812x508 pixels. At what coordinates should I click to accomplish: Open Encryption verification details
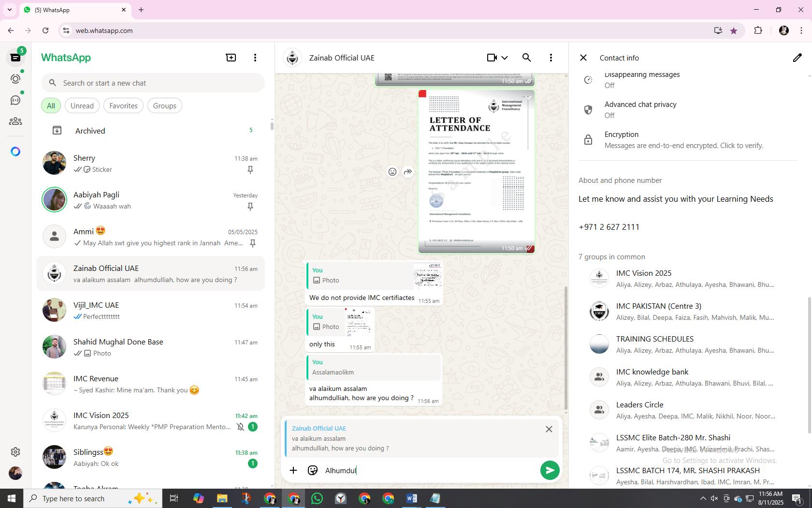688,140
